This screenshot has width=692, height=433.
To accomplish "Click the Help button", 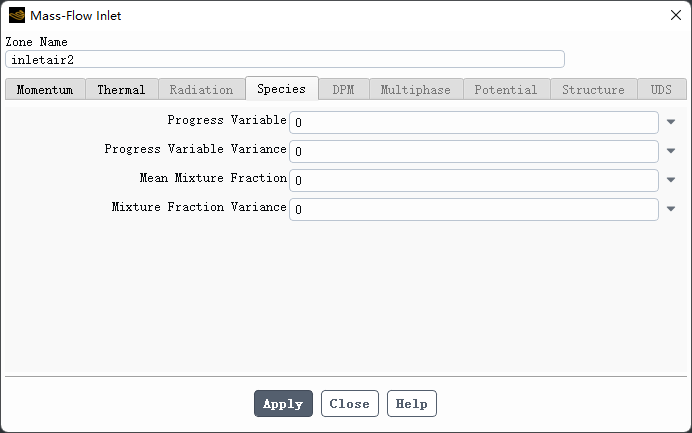I will (x=411, y=404).
